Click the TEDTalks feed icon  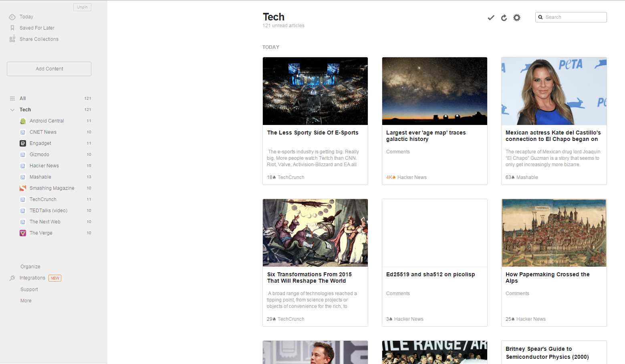tap(23, 211)
